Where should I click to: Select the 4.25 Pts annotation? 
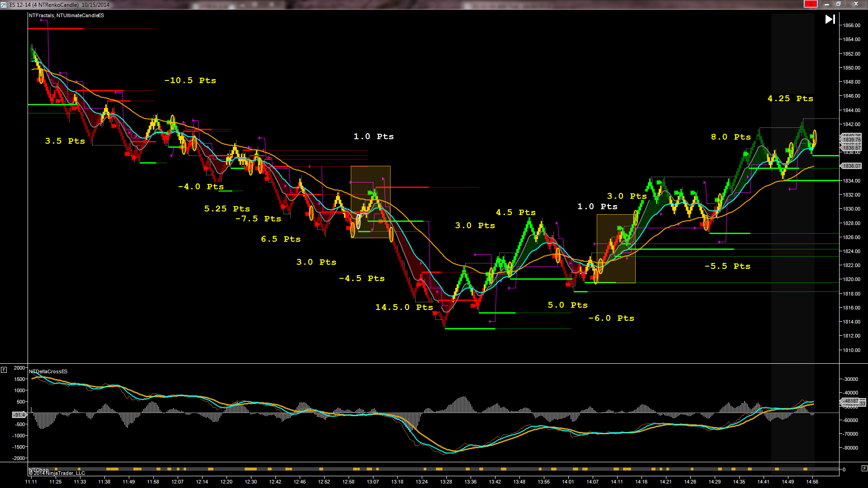791,99
